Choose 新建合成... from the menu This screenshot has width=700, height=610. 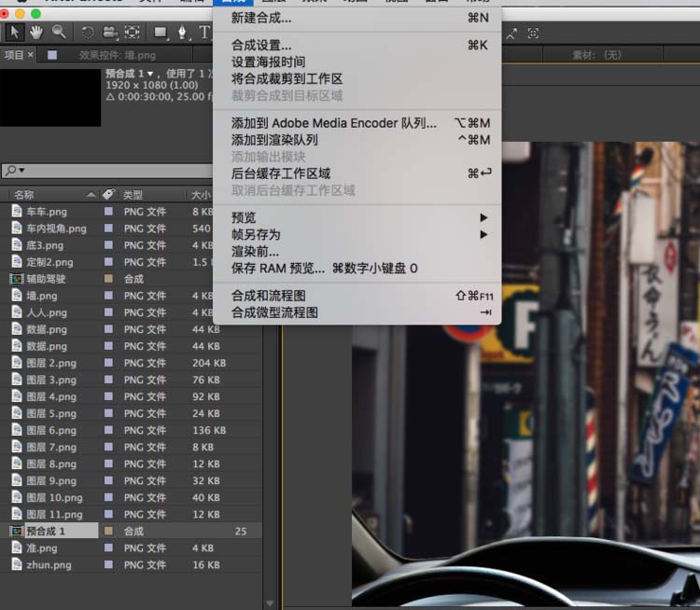point(261,18)
